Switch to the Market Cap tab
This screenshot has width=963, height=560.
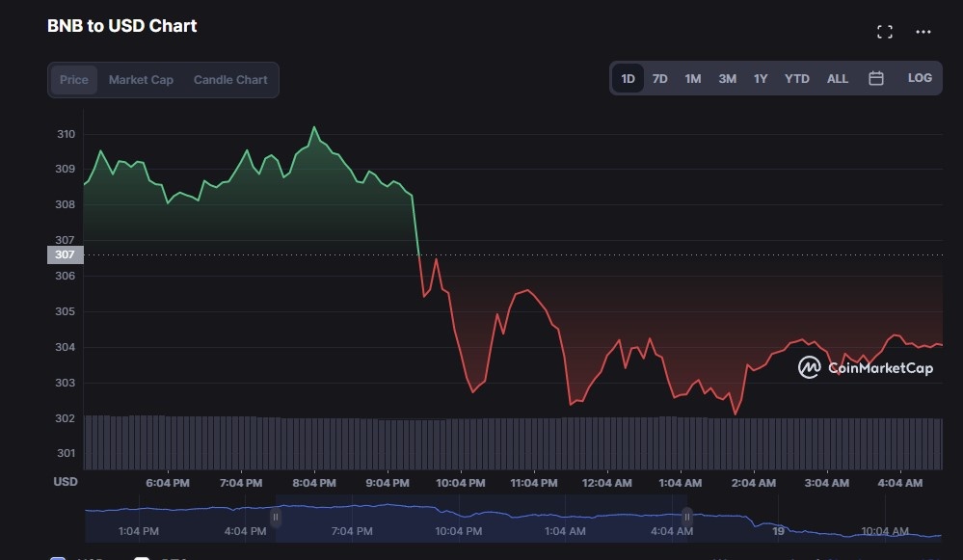click(141, 80)
